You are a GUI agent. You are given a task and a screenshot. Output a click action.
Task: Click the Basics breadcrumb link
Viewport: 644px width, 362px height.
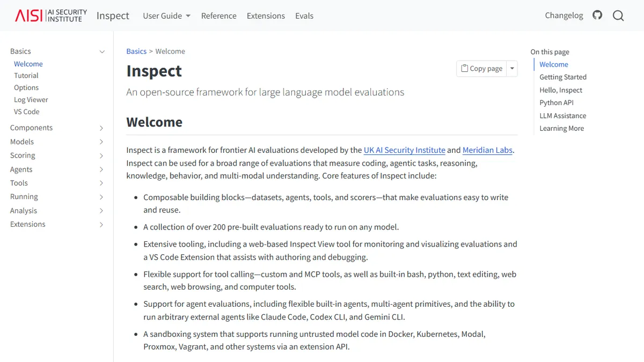[x=136, y=51]
